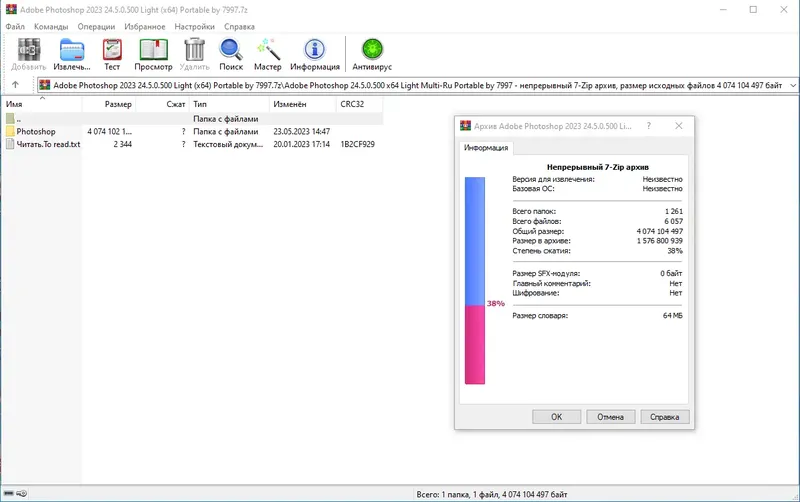Expand the address bar path dropdown

coord(793,85)
